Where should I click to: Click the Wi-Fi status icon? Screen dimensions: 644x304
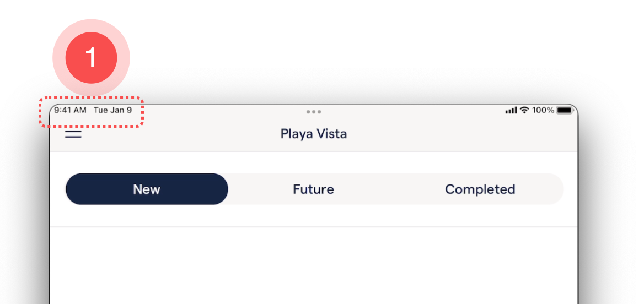click(x=524, y=110)
